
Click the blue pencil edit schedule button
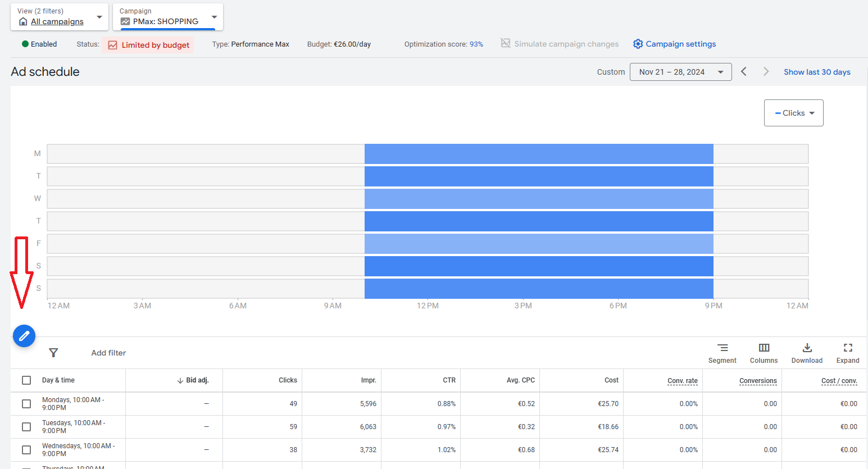pos(24,335)
